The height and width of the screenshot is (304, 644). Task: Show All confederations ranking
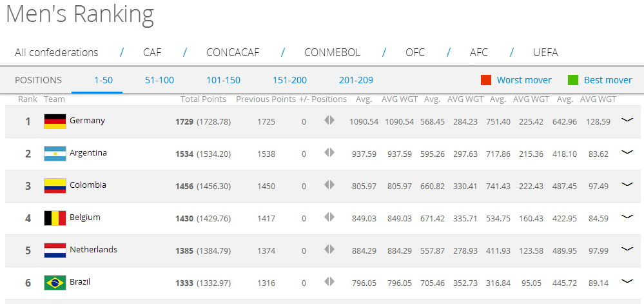tap(57, 52)
